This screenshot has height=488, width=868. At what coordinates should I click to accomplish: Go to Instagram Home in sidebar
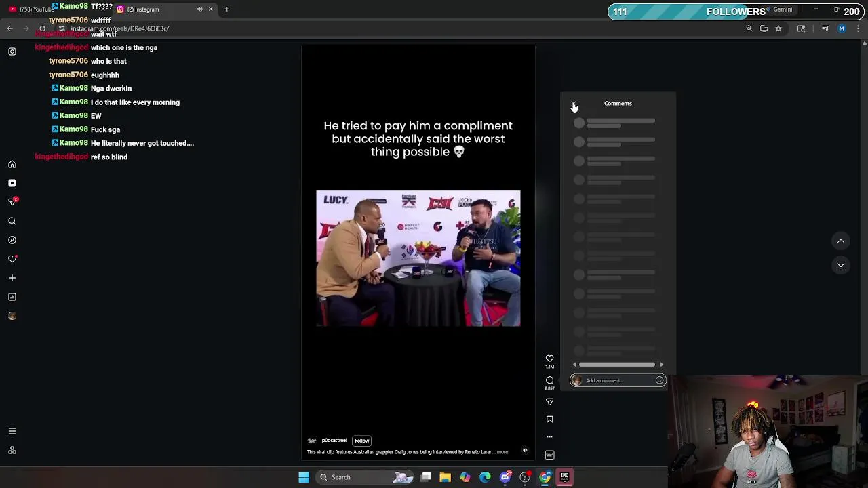tap(12, 164)
